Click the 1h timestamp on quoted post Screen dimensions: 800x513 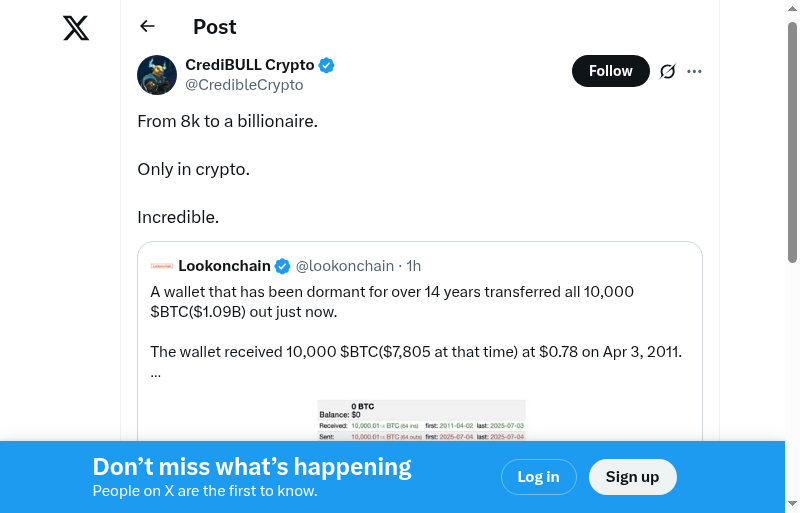pyautogui.click(x=414, y=266)
